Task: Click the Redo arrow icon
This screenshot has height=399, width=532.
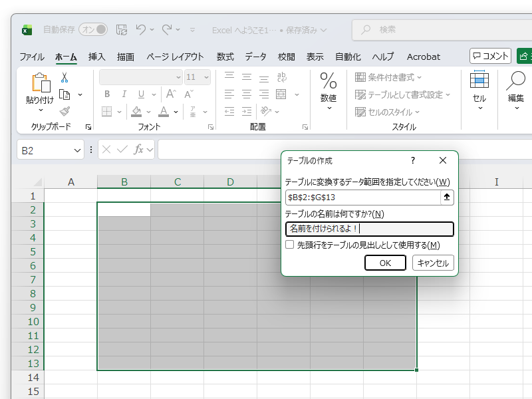Action: pos(167,29)
